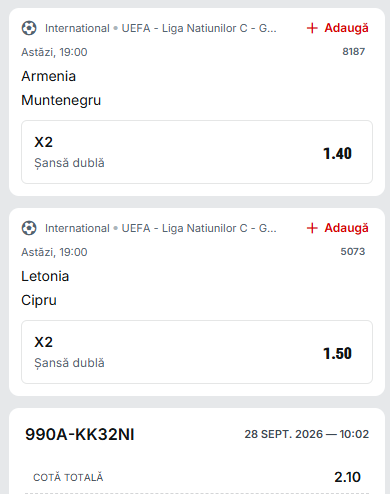Click event code 5073

tap(353, 252)
